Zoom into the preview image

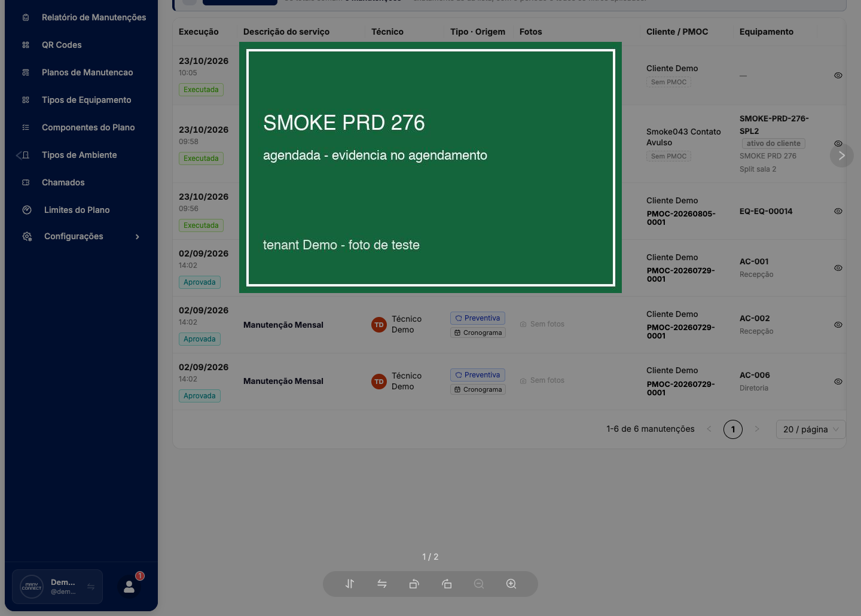click(511, 584)
